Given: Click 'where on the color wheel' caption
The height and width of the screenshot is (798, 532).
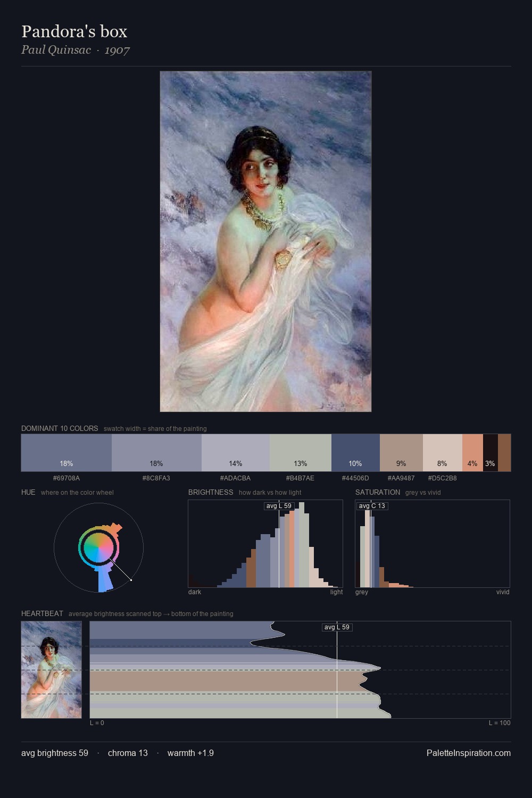Looking at the screenshot, I should tap(77, 493).
